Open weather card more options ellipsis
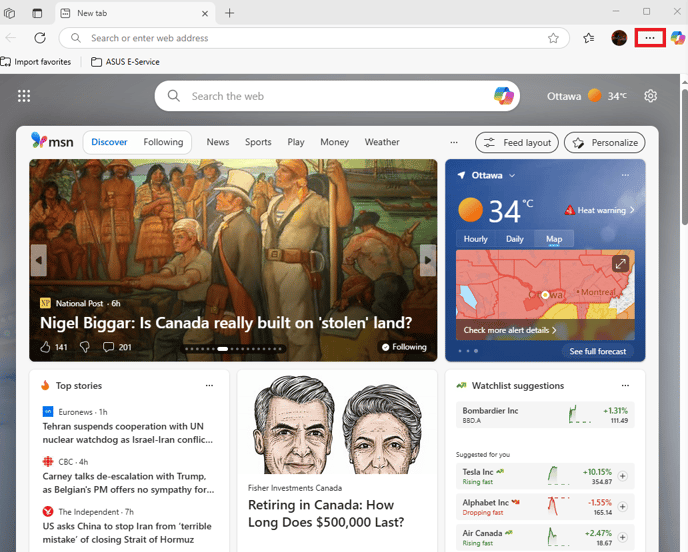Image resolution: width=688 pixels, height=552 pixels. click(x=625, y=175)
